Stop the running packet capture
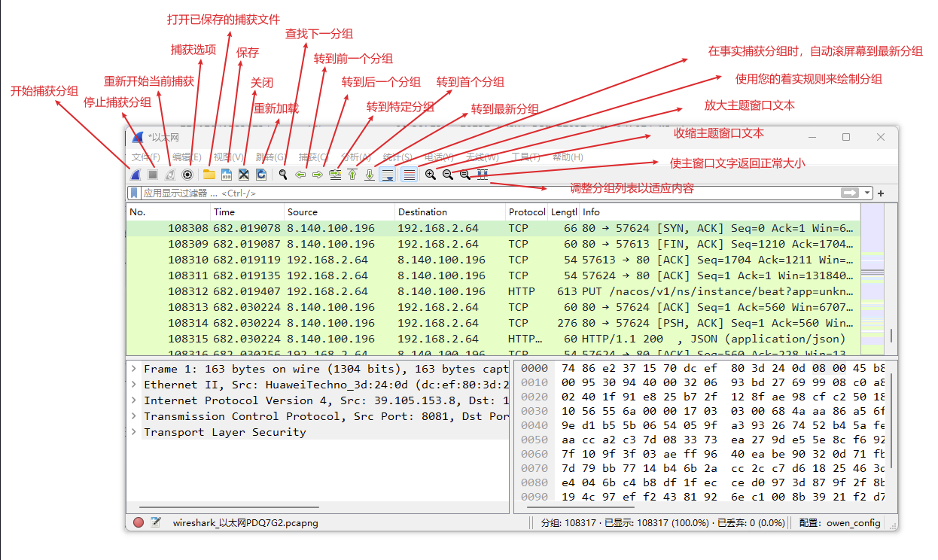The image size is (938, 560). coord(153,175)
